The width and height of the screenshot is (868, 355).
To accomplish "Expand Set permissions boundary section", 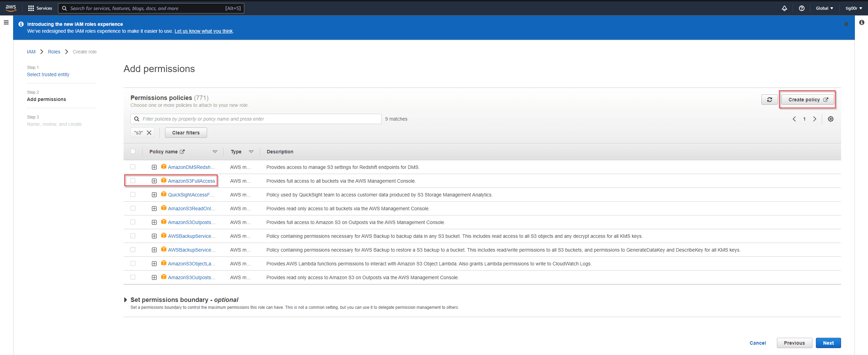I will 126,300.
